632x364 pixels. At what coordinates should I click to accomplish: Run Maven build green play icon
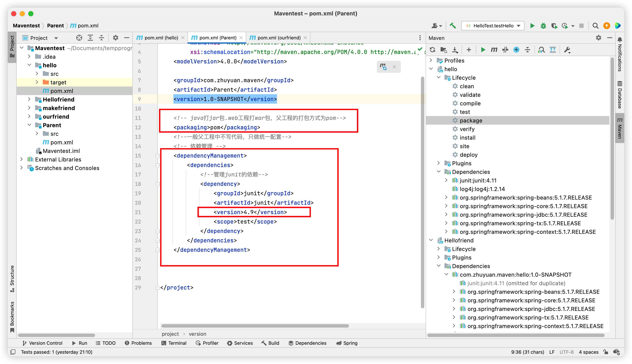[x=483, y=50]
